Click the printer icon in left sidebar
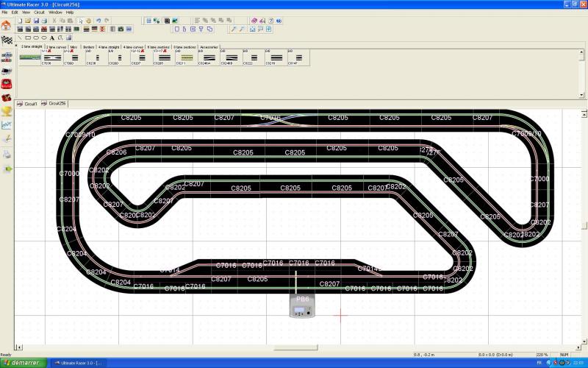Viewport: 588px width, 368px height. 7,154
